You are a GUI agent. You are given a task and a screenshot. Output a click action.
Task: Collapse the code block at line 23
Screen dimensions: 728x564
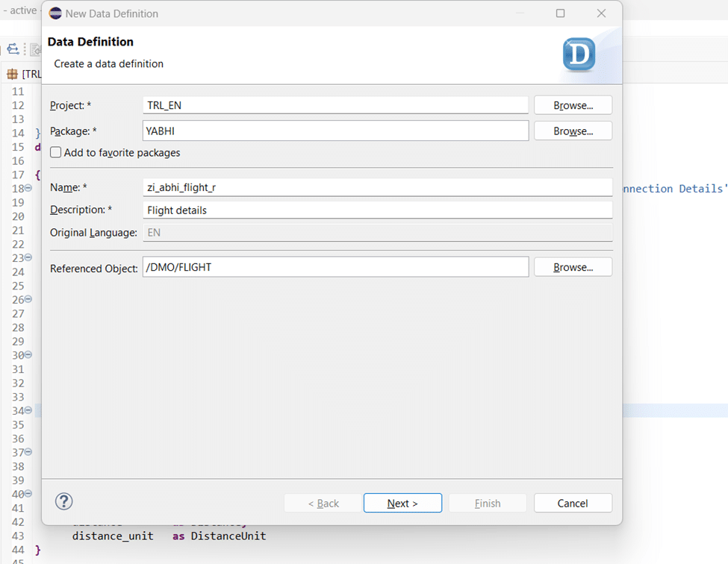pos(28,257)
